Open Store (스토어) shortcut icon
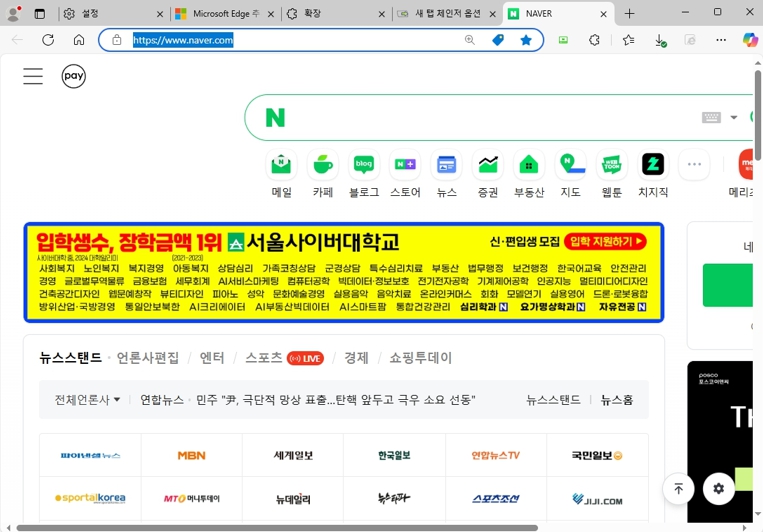Image resolution: width=763 pixels, height=532 pixels. point(405,165)
